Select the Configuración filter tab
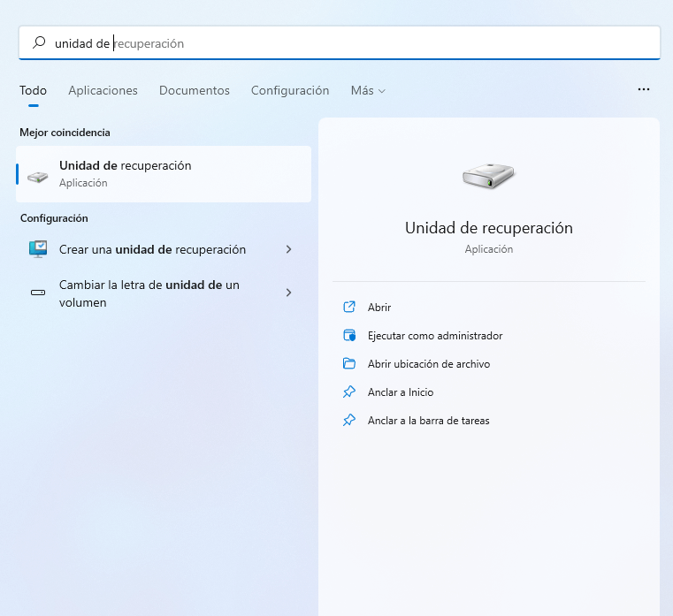 (290, 91)
